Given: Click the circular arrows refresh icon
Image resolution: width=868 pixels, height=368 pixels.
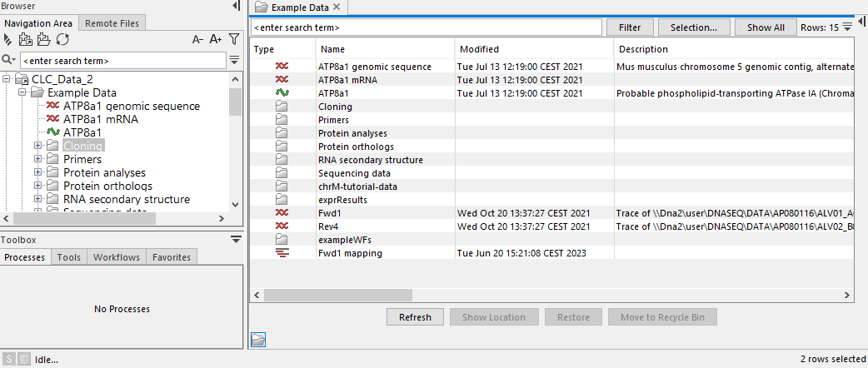Looking at the screenshot, I should point(62,39).
